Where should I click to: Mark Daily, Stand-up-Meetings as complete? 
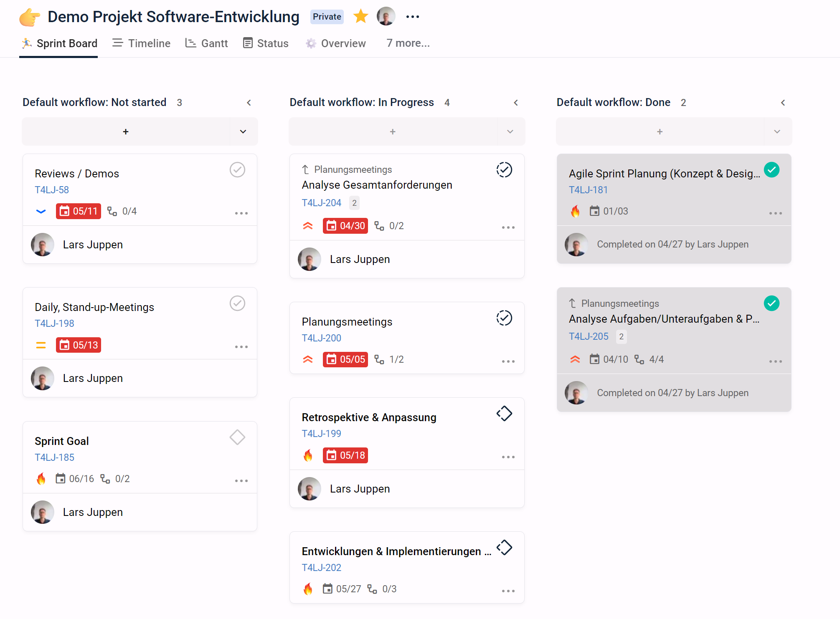coord(237,303)
